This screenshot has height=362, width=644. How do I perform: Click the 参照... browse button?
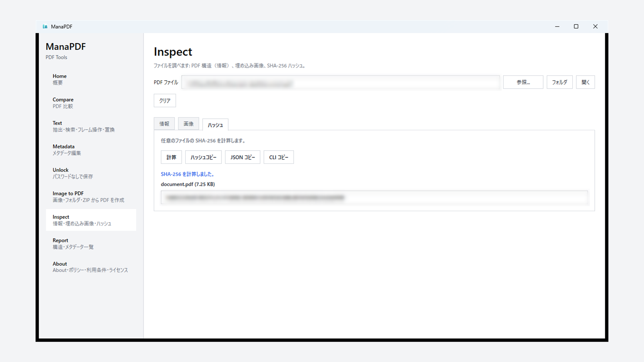coord(523,82)
